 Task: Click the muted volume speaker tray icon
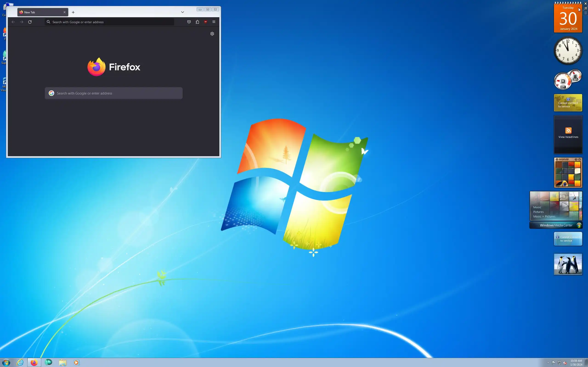[565, 363]
